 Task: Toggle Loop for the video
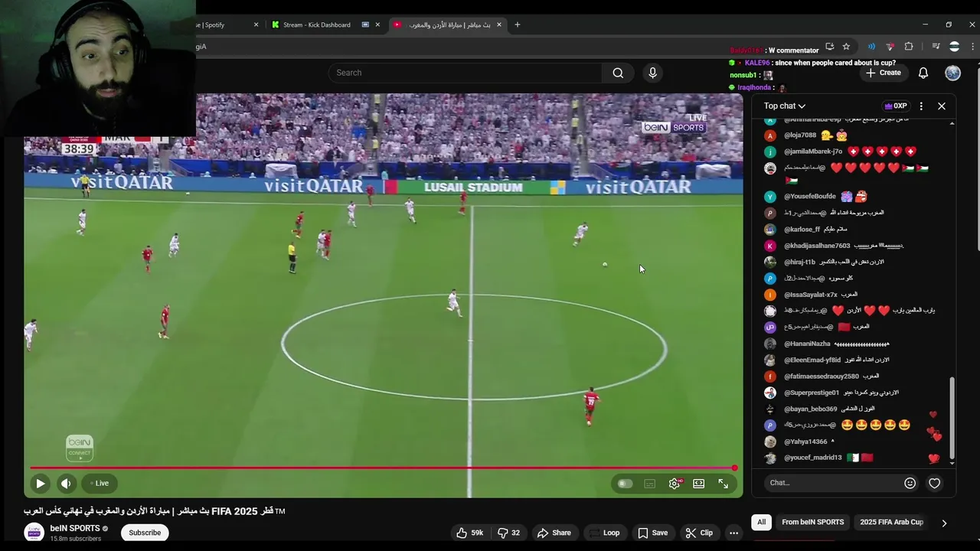(603, 533)
